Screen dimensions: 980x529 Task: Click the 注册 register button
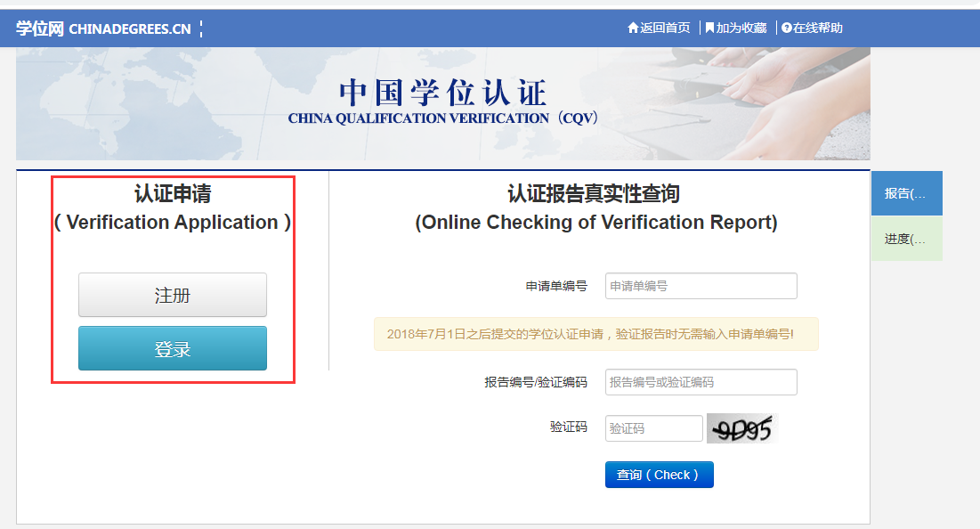click(x=173, y=295)
